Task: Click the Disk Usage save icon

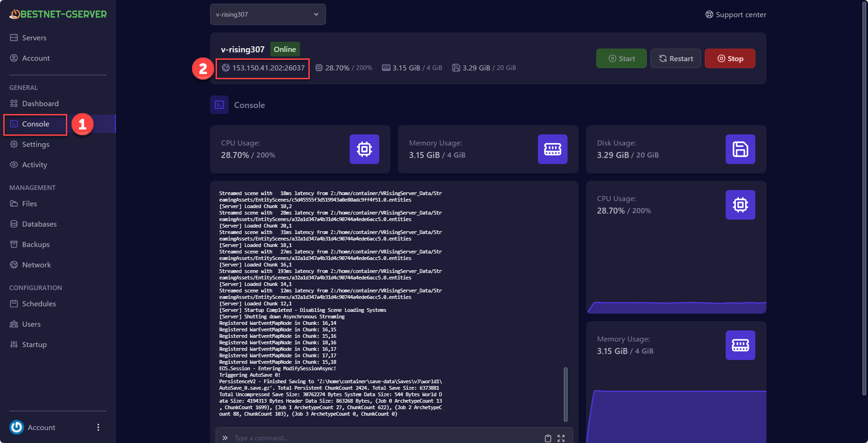Action: click(x=740, y=149)
